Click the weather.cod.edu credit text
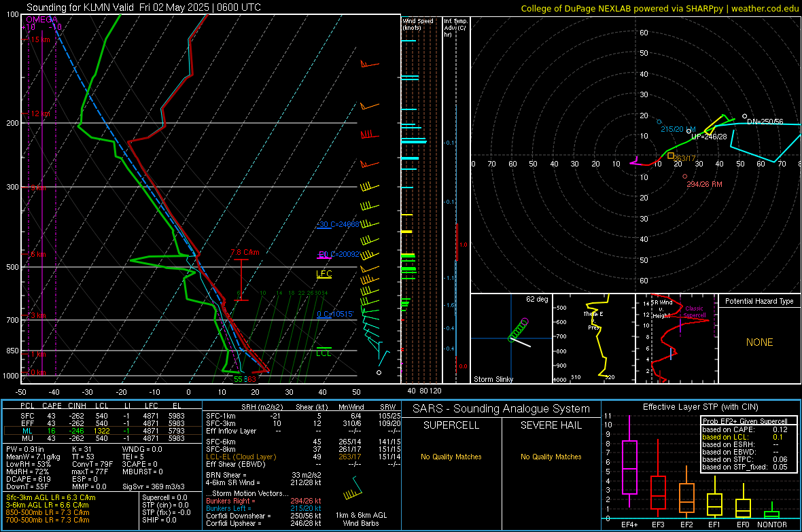Screen dimensions: 802x532 point(765,8)
